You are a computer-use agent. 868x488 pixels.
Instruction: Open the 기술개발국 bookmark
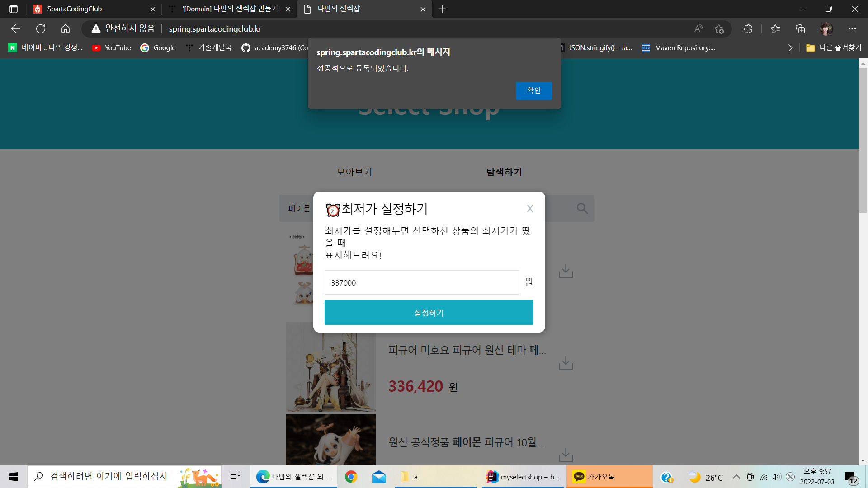209,48
